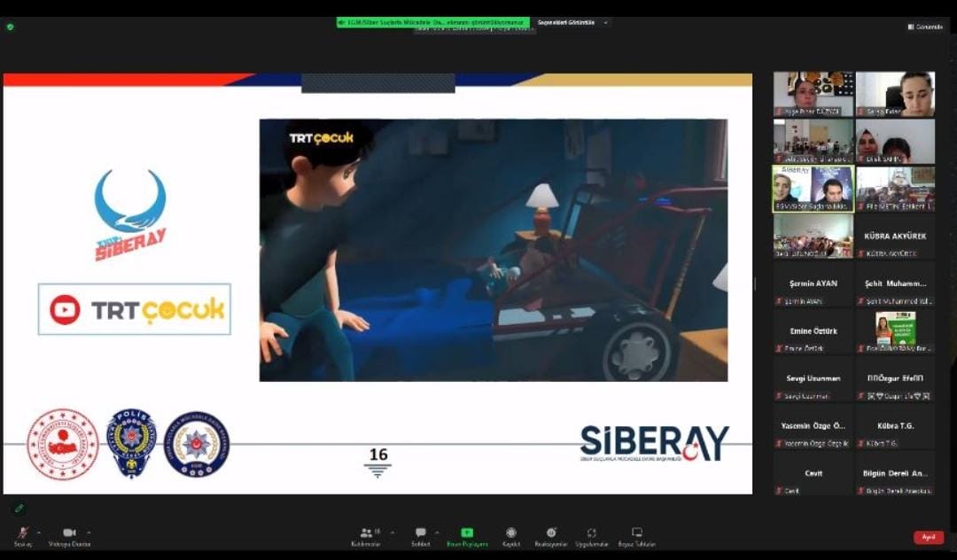This screenshot has height=560, width=957.
Task: Select the Dilek ŞAHİN video tile
Action: (x=895, y=142)
